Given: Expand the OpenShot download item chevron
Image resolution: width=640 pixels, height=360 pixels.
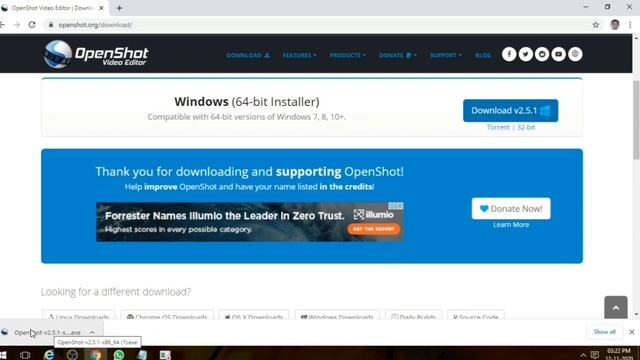Looking at the screenshot, I should pos(92,332).
